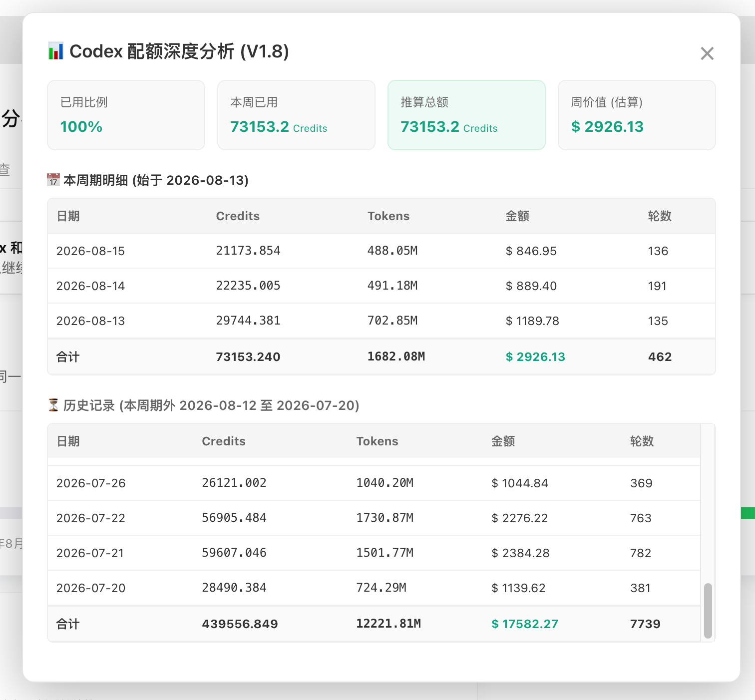Screen dimensions: 755x700
Task: Click the Credits header in history table
Action: [224, 441]
